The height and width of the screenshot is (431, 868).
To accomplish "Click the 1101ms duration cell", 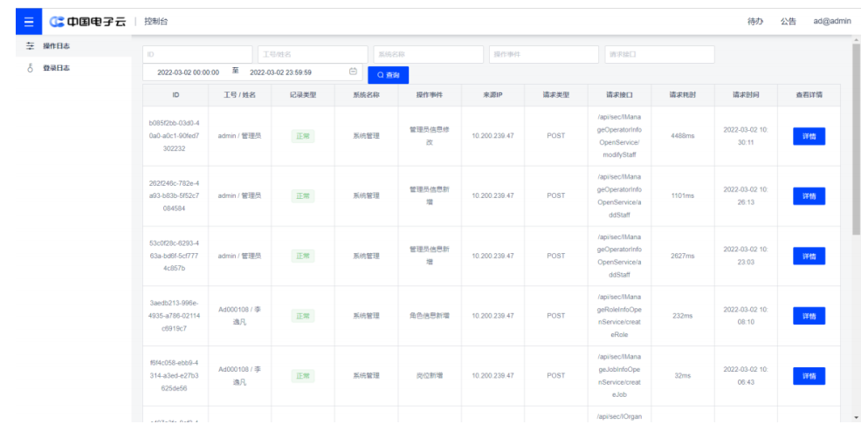I will click(683, 195).
